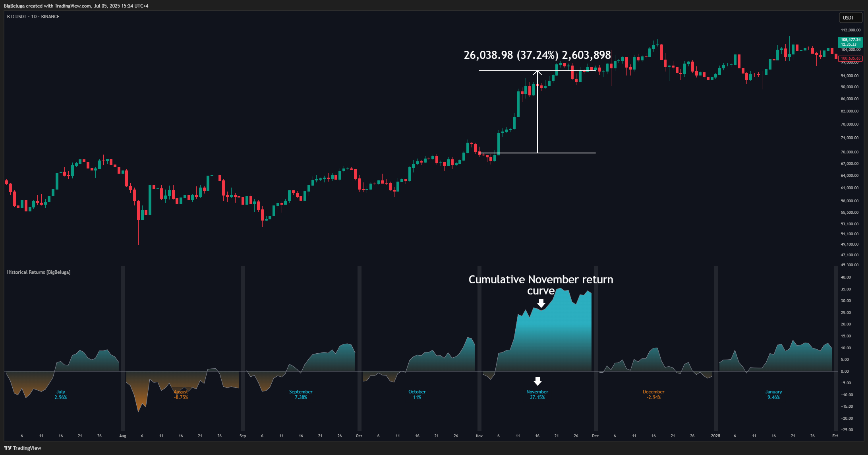Select the BTCUSDT 1D BINANCE symbol label
The height and width of the screenshot is (455, 868).
click(x=33, y=17)
